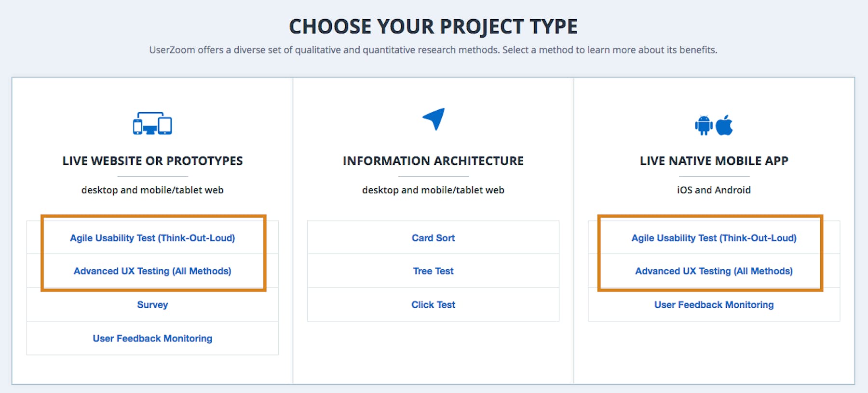Click the Information Architecture heading
The image size is (868, 393).
(x=433, y=161)
